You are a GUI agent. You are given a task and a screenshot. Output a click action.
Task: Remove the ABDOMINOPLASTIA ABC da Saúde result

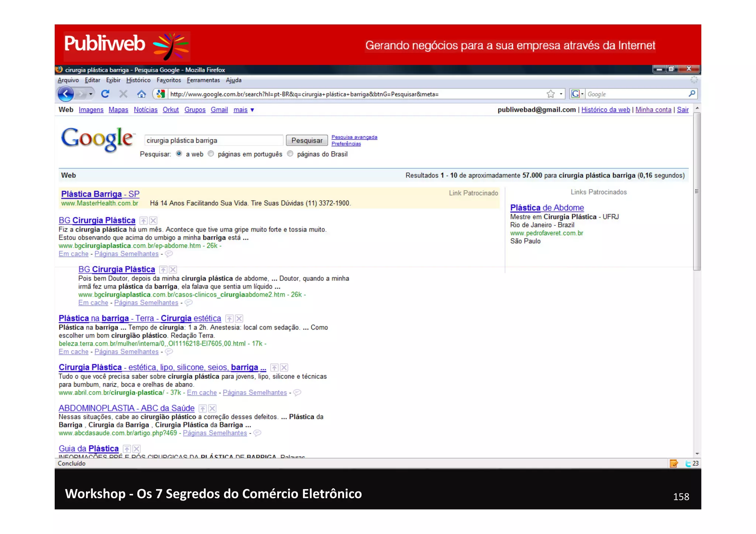pos(212,409)
